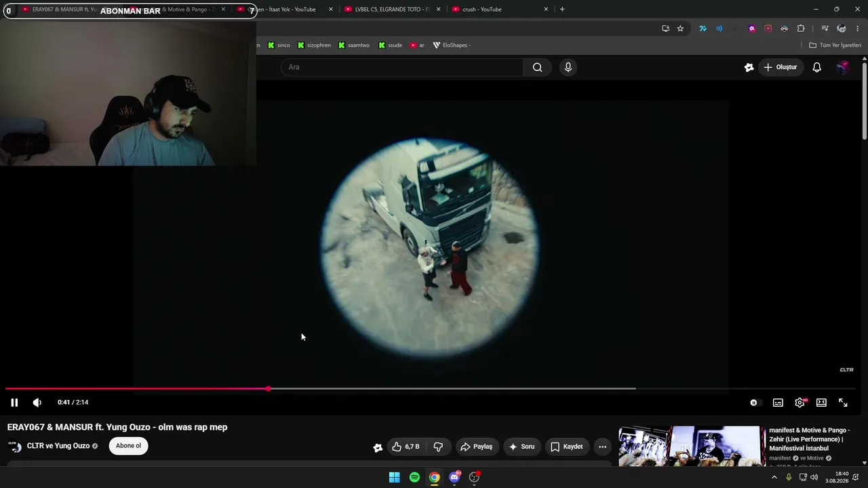Open the blue sound-wave extension
Image resolution: width=868 pixels, height=488 pixels.
(x=719, y=28)
